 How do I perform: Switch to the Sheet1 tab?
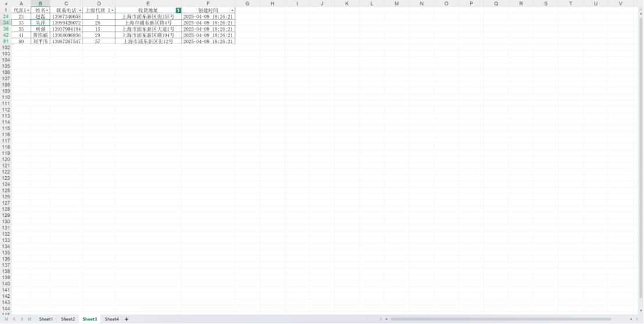coord(46,319)
